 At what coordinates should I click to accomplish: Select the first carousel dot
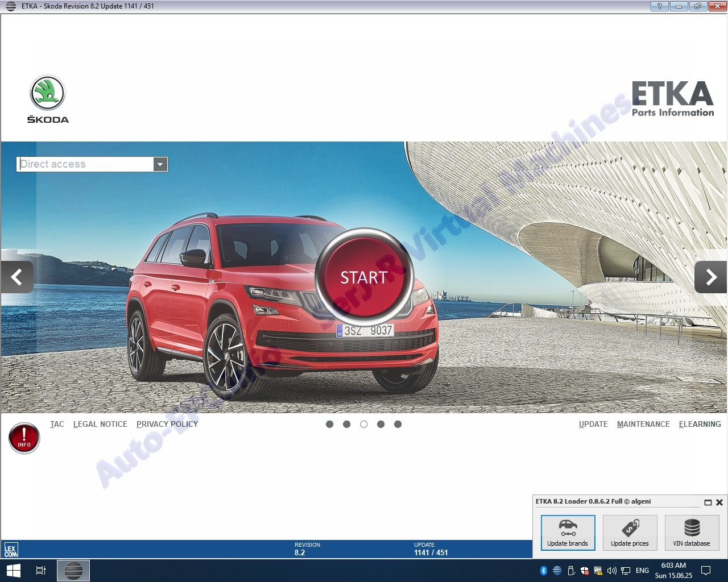coord(329,424)
